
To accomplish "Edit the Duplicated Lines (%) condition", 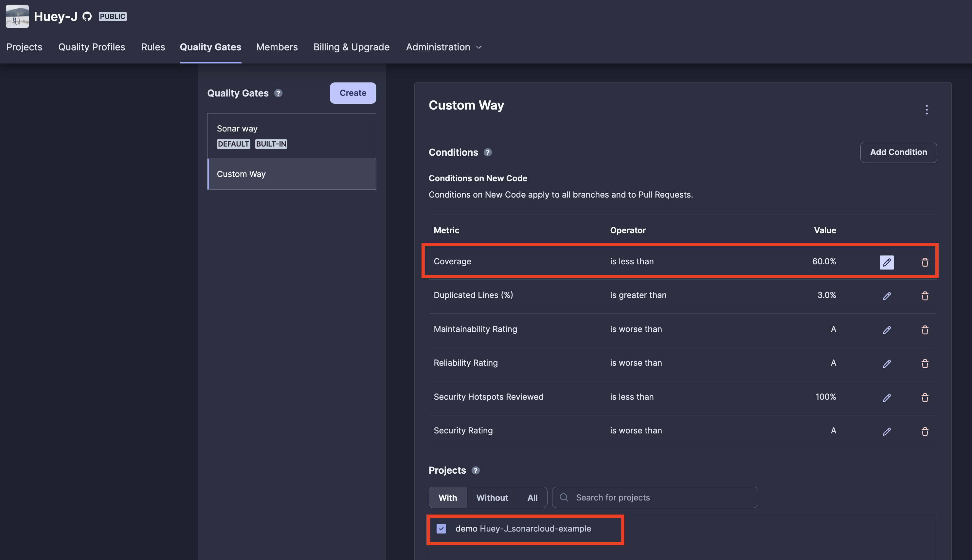I will [x=887, y=296].
